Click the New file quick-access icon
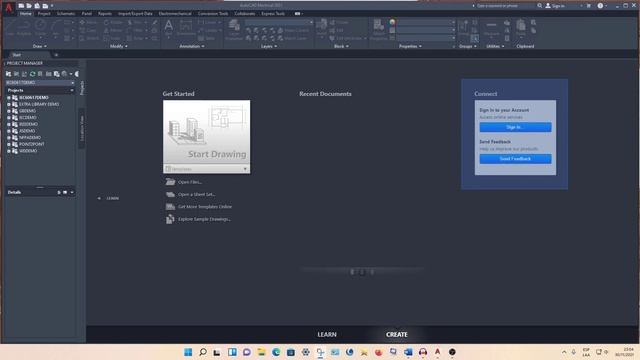This screenshot has width=640, height=360. (x=21, y=6)
